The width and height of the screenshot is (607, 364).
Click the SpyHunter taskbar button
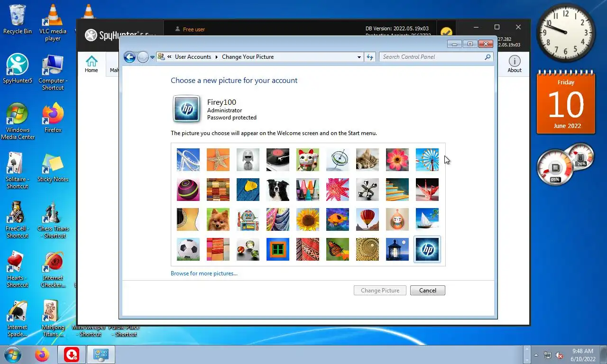point(72,355)
